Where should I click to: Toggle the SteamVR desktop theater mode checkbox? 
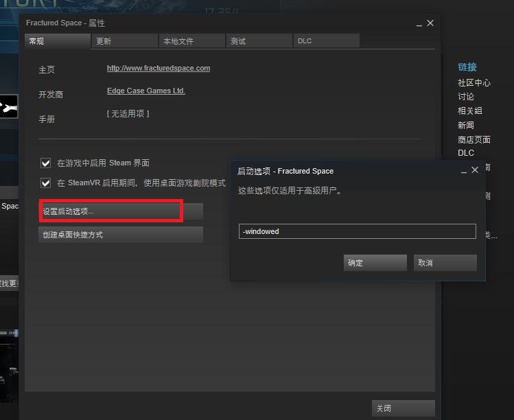pos(45,183)
